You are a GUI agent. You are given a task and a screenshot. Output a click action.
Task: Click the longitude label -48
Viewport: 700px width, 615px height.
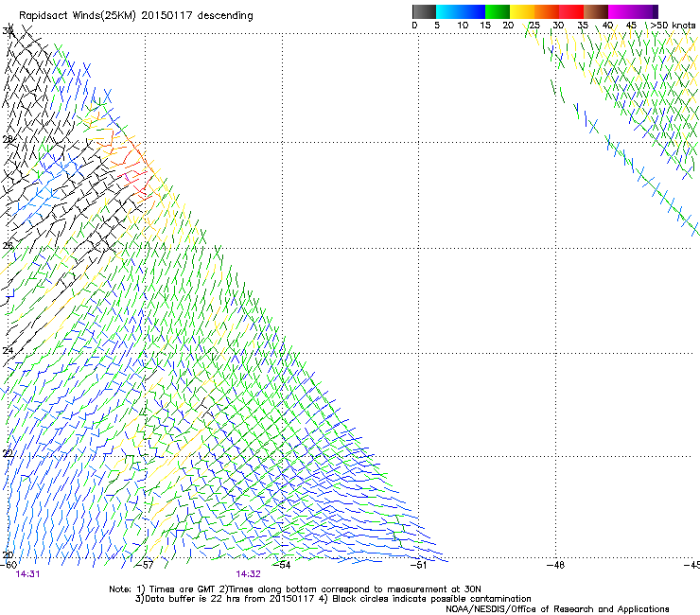point(555,565)
